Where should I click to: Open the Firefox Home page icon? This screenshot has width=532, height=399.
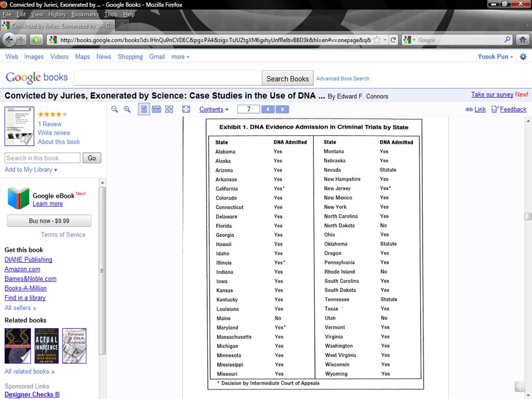[x=523, y=40]
